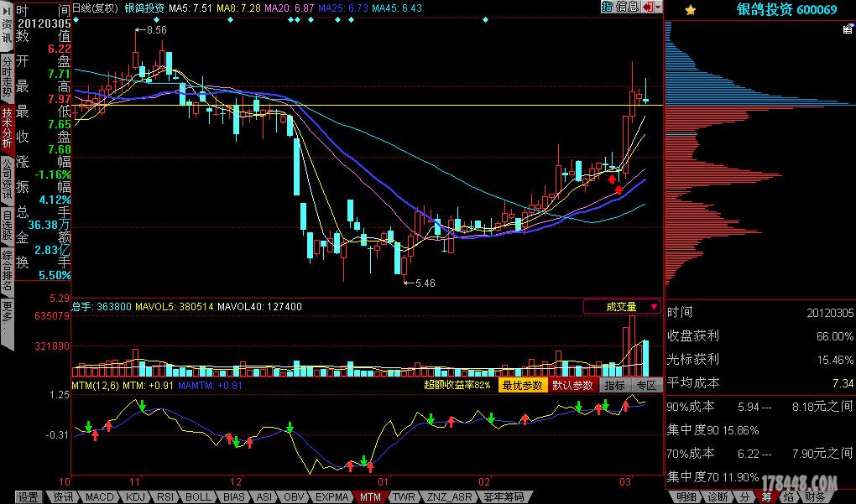Click the red exit arrow icon
This screenshot has width=856, height=504.
[x=646, y=7]
